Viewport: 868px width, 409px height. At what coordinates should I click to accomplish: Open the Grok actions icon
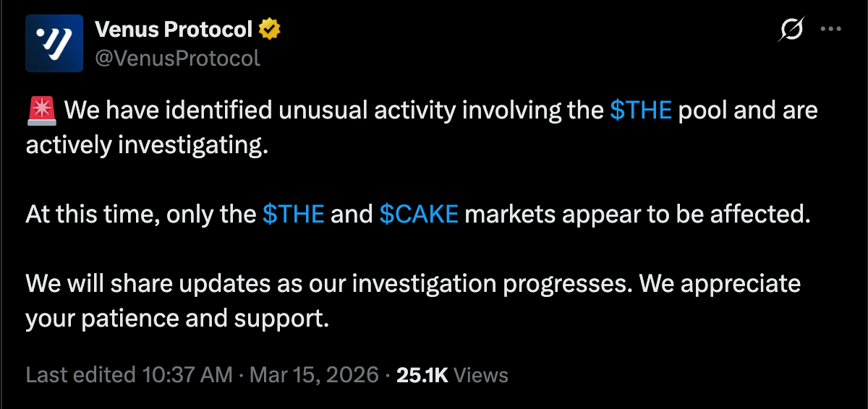pos(791,30)
